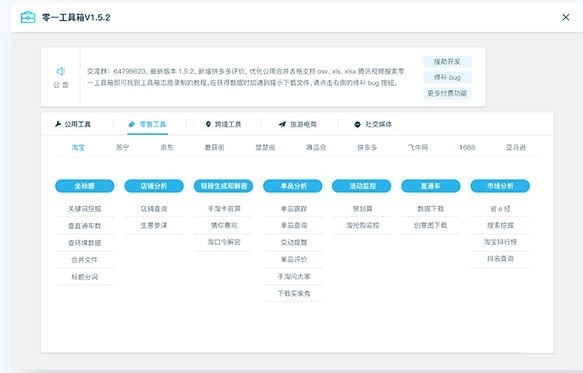Click the 活动监控 category pill
Viewport: 583px width, 373px height.
[x=362, y=186]
